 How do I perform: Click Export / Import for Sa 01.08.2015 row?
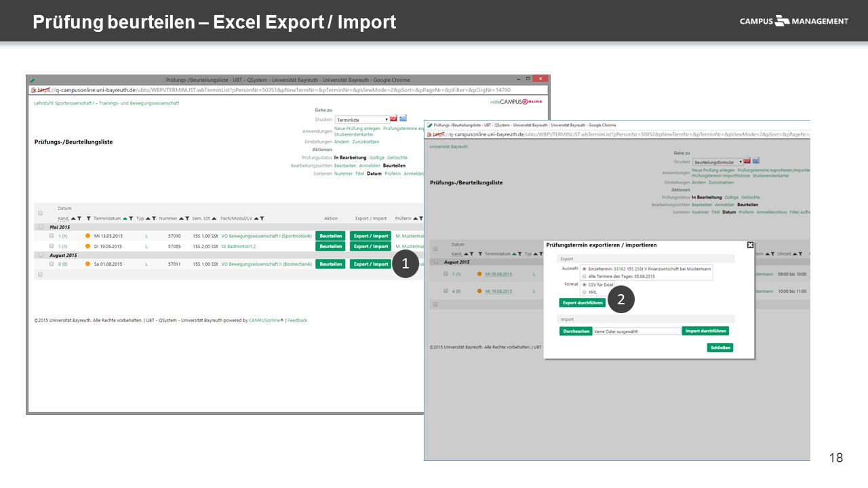[371, 264]
